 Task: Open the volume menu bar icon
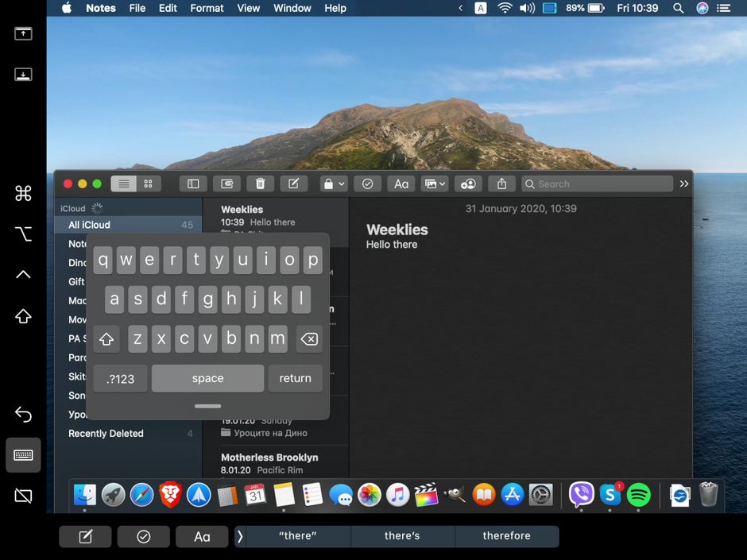pyautogui.click(x=527, y=8)
